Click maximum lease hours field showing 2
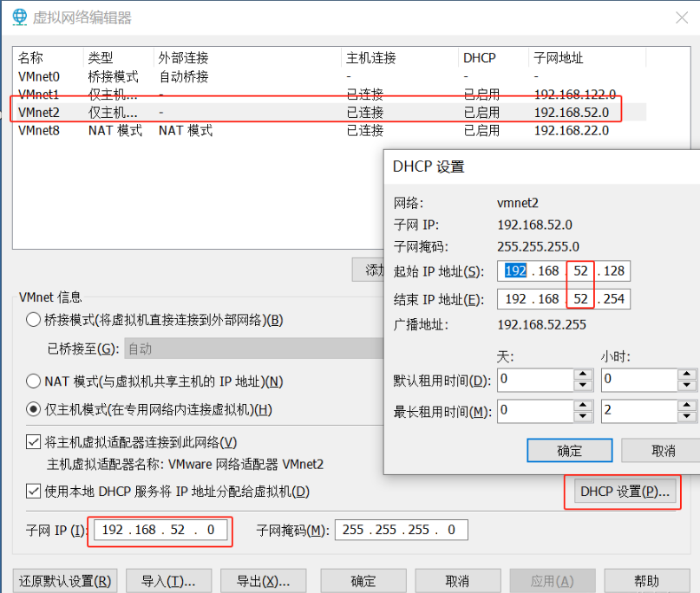The width and height of the screenshot is (700, 593). pyautogui.click(x=638, y=411)
